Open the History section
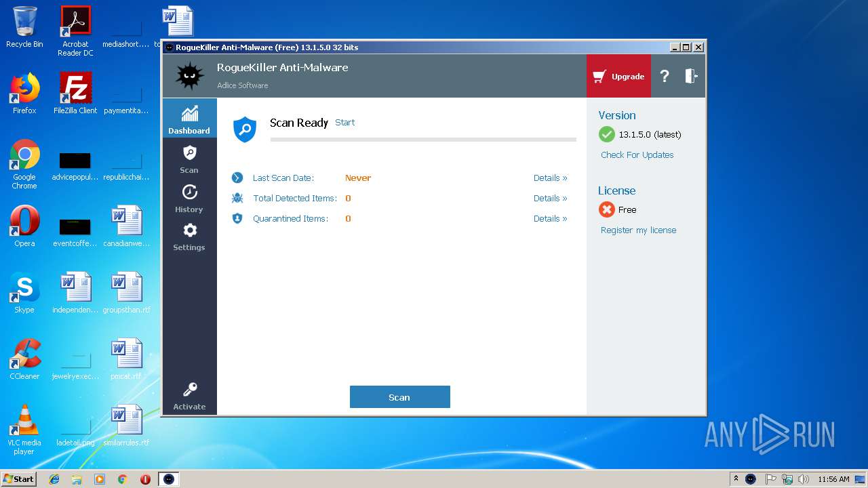868x488 pixels. point(189,199)
